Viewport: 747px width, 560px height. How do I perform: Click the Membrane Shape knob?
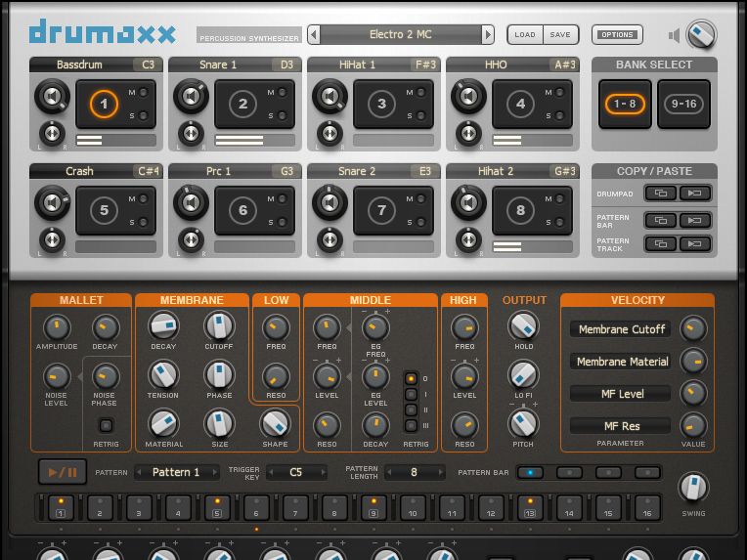[275, 423]
